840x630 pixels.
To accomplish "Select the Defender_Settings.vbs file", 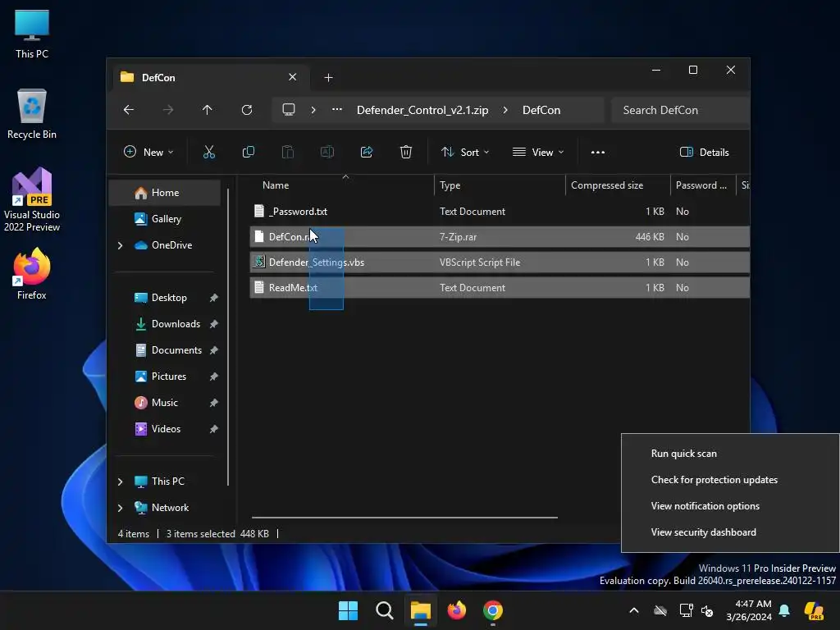I will pyautogui.click(x=500, y=262).
